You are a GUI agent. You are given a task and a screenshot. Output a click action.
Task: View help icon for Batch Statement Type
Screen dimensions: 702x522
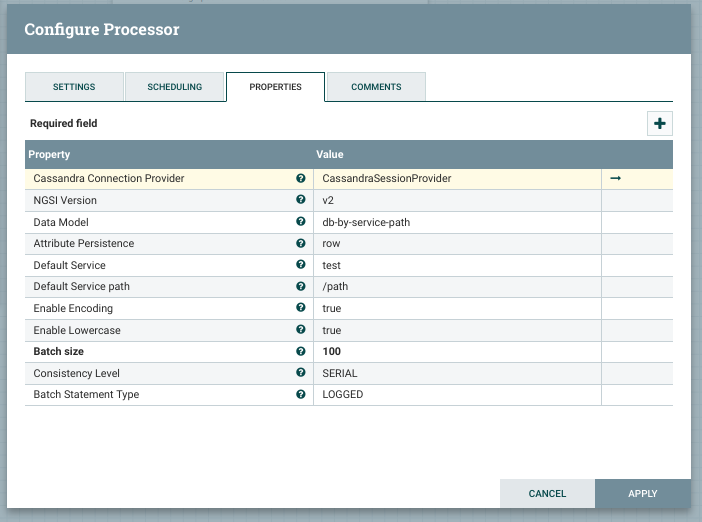(x=301, y=394)
